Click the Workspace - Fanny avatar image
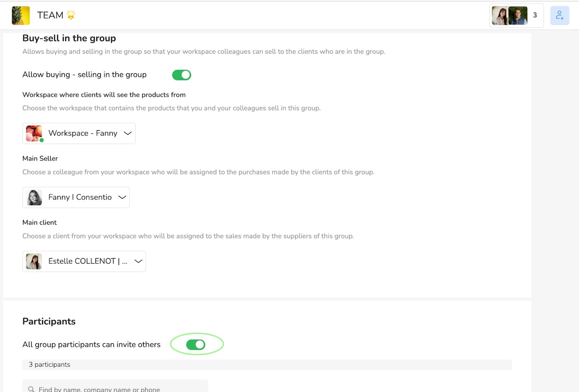The image size is (579, 392). coord(34,133)
